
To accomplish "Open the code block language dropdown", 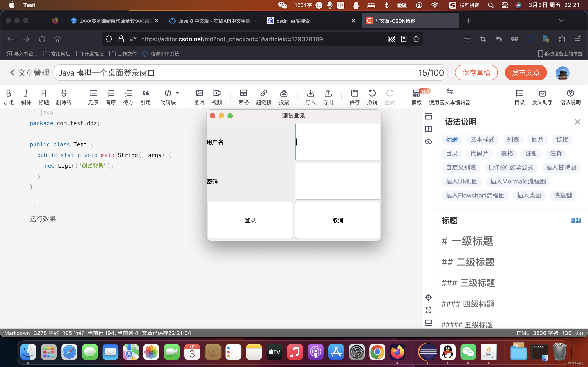I will [177, 93].
